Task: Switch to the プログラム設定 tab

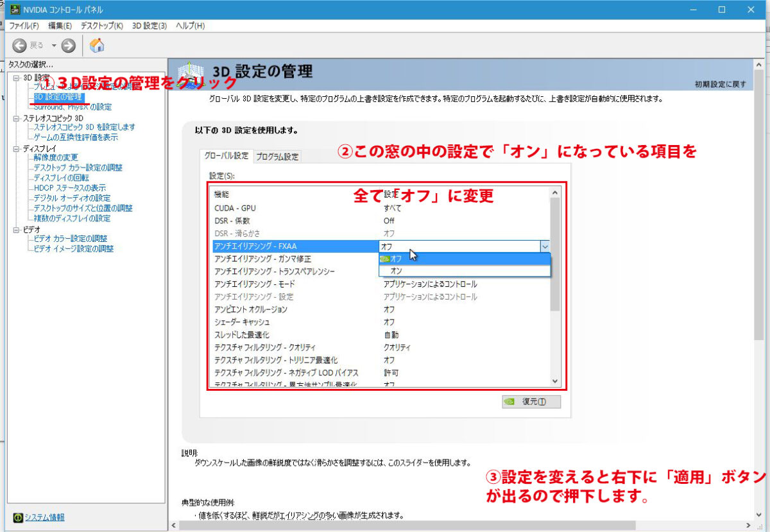Action: point(277,157)
